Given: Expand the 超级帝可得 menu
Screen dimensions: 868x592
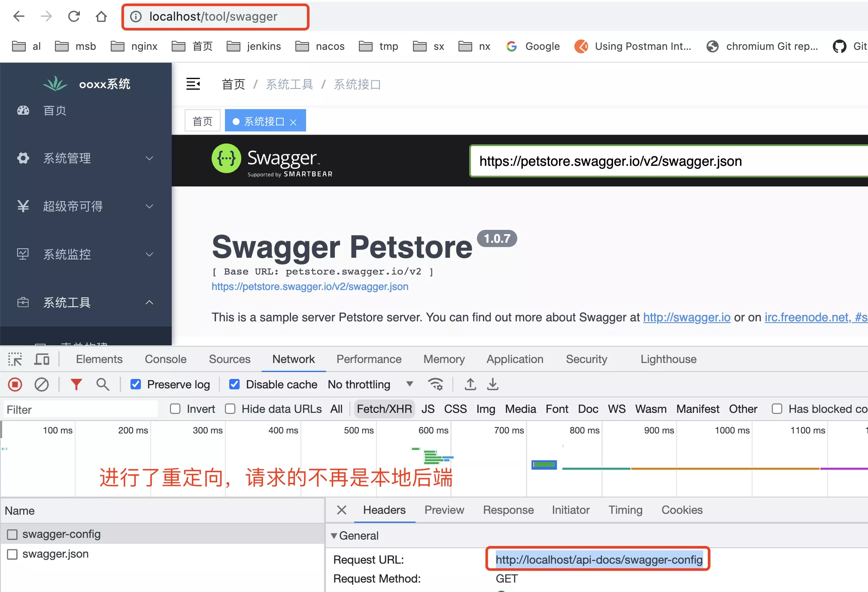Looking at the screenshot, I should pos(86,206).
